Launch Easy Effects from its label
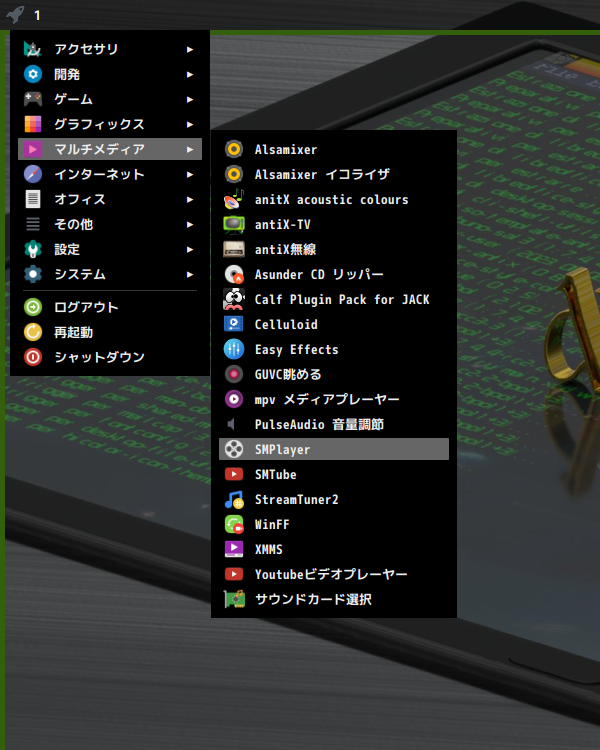The height and width of the screenshot is (750, 600). (297, 350)
